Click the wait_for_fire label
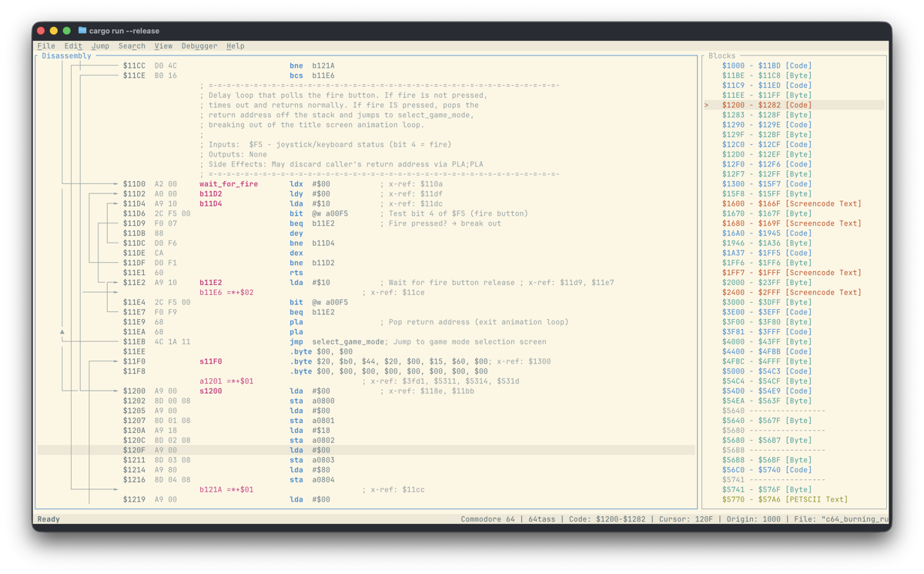Viewport: 924px width, 574px height. coord(229,184)
